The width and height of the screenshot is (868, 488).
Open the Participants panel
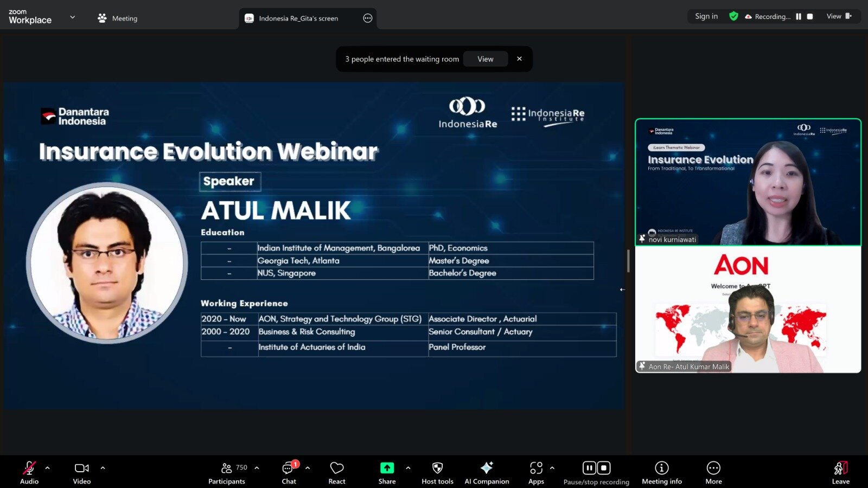coord(227,472)
